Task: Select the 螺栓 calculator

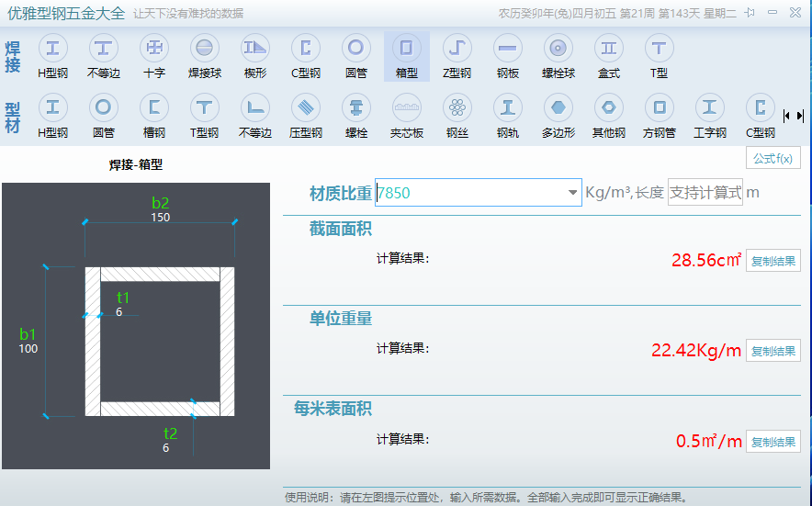Action: coord(356,116)
